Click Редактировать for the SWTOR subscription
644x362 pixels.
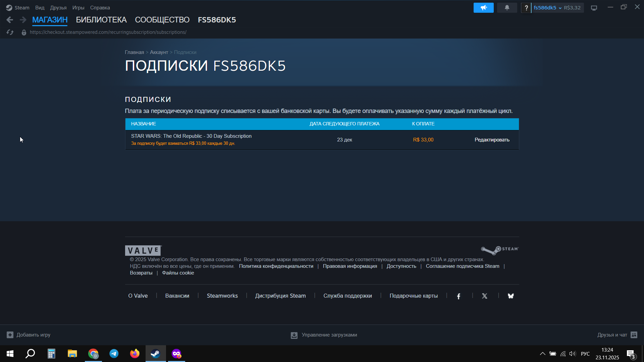(x=492, y=140)
